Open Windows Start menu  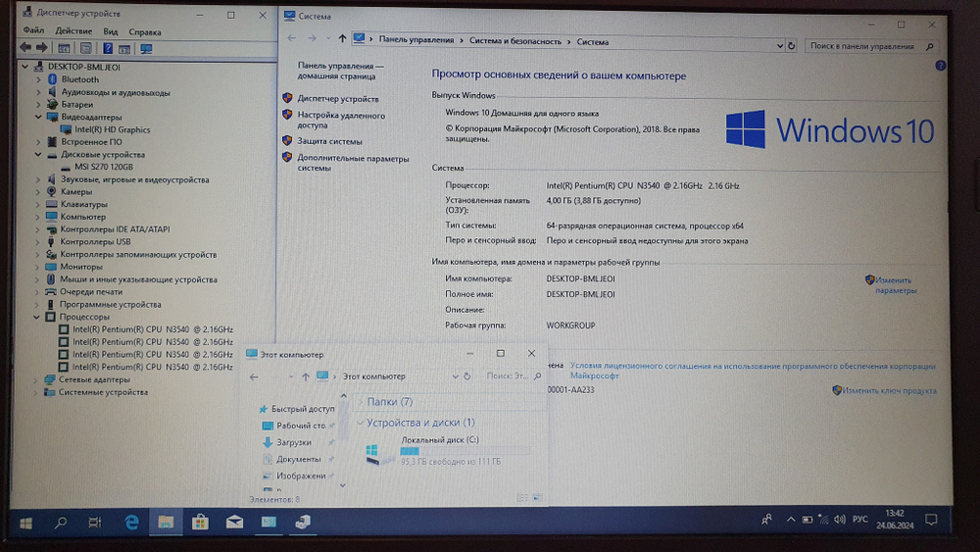coord(25,523)
